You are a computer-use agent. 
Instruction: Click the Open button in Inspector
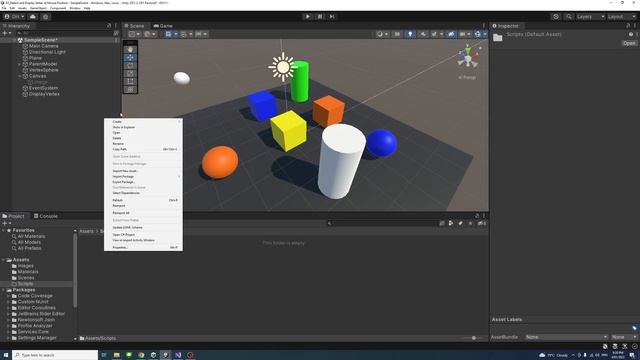[629, 43]
